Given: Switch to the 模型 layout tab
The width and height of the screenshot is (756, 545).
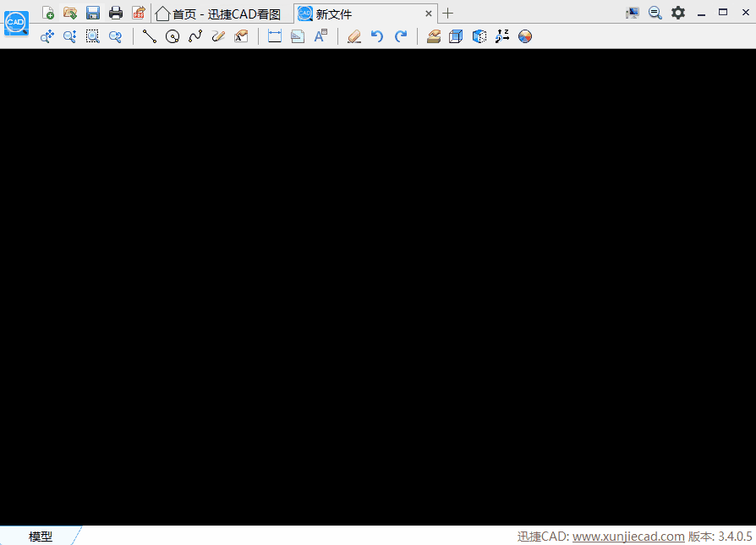Looking at the screenshot, I should (40, 537).
